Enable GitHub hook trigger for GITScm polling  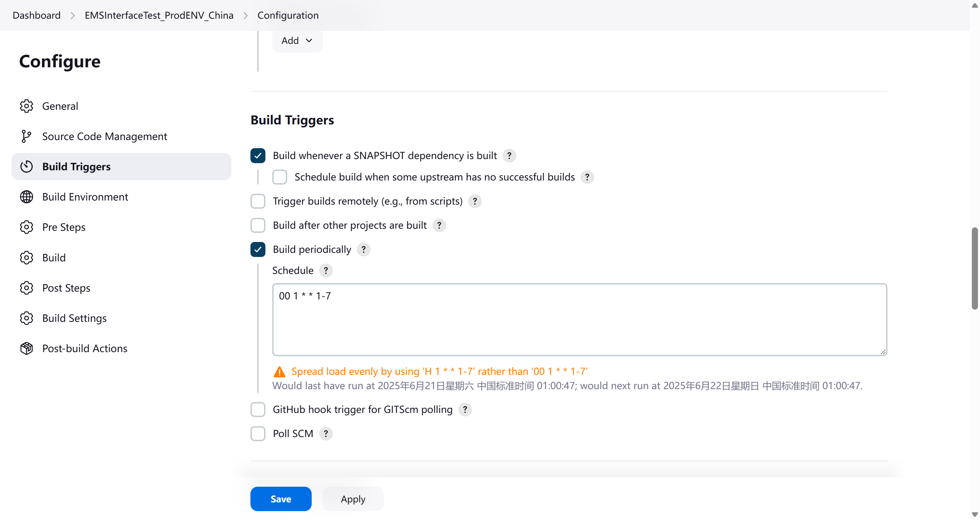click(258, 410)
